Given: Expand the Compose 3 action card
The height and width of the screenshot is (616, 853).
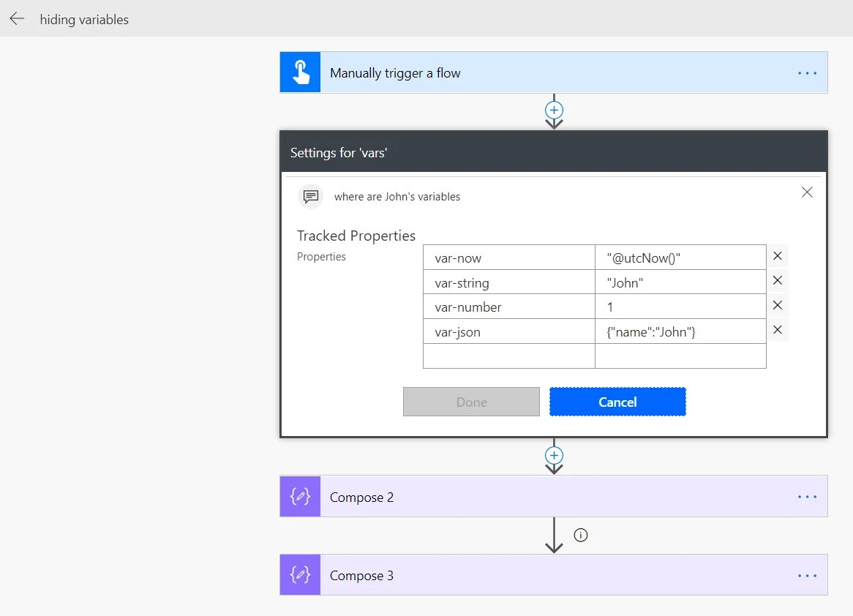Looking at the screenshot, I should click(512, 575).
